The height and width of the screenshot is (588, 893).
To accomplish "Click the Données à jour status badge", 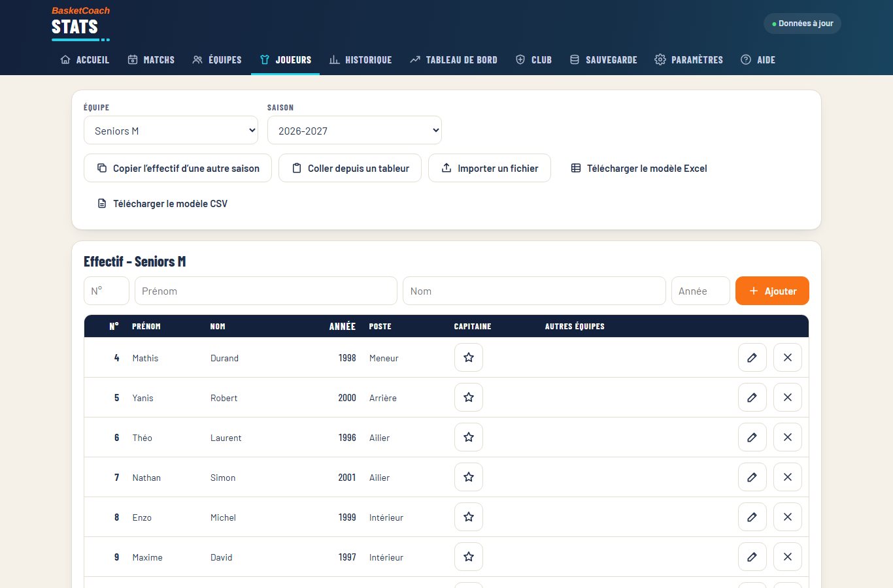I will point(802,24).
